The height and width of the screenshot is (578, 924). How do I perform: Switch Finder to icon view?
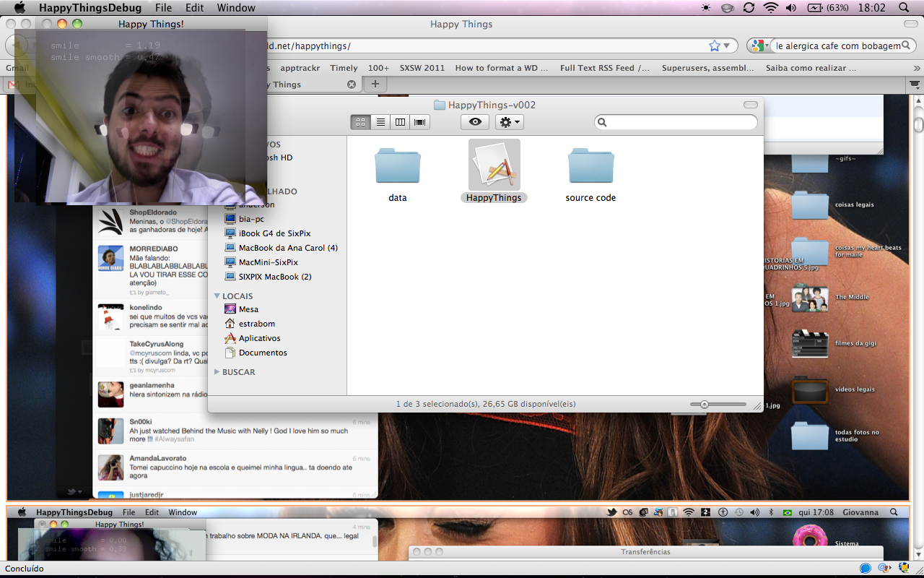pos(360,122)
